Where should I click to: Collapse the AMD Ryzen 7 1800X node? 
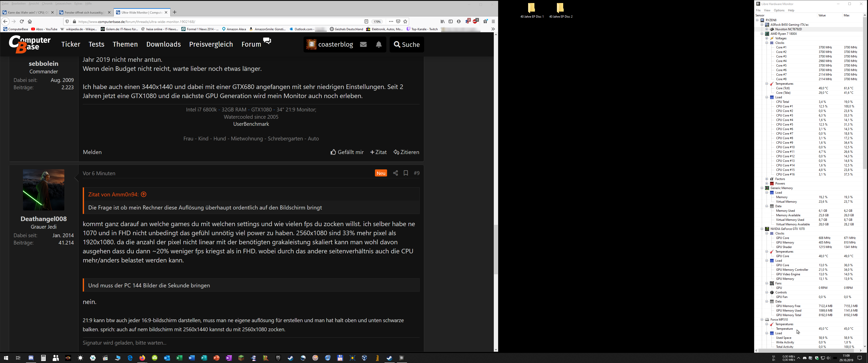point(762,34)
